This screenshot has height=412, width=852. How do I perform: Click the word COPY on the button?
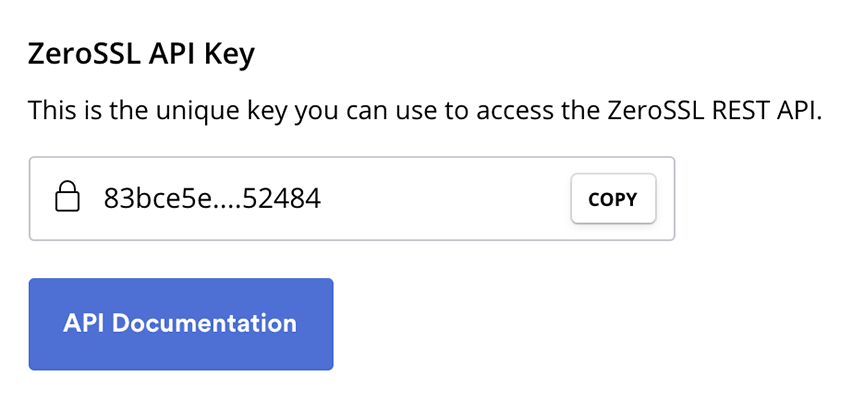(613, 199)
